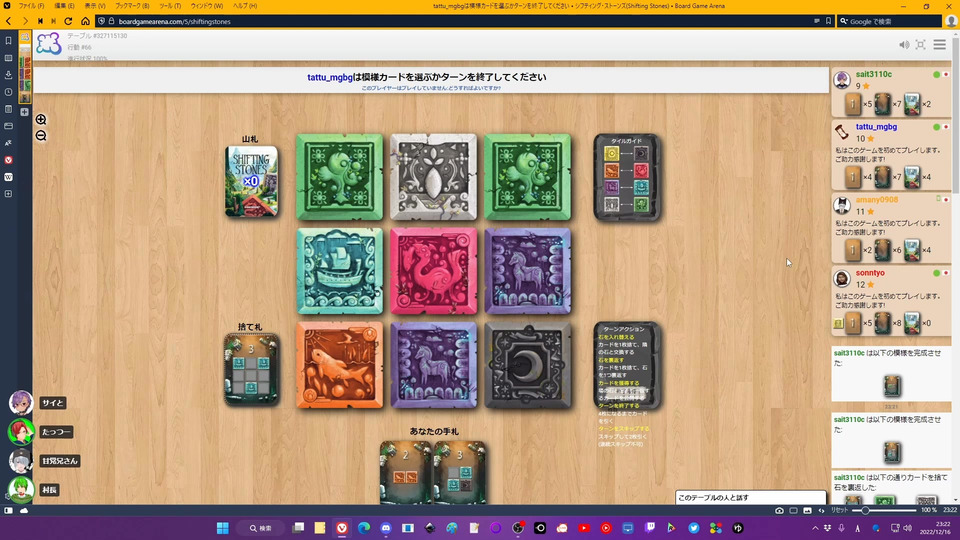Image resolution: width=960 pixels, height=540 pixels.
Task: Reload the current page
Action: click(x=69, y=21)
